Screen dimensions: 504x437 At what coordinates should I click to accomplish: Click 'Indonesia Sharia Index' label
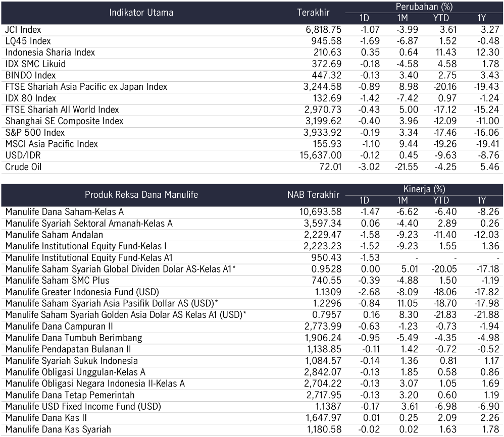coord(50,52)
